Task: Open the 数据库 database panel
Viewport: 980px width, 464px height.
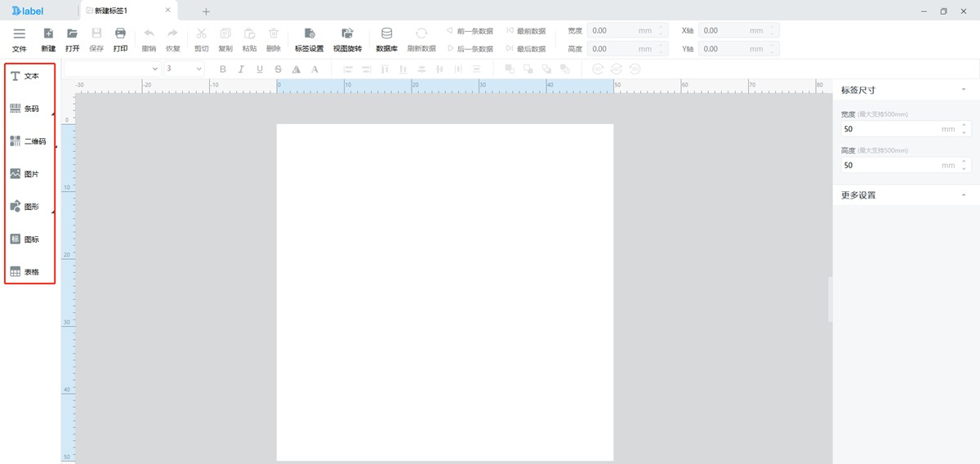Action: tap(386, 38)
